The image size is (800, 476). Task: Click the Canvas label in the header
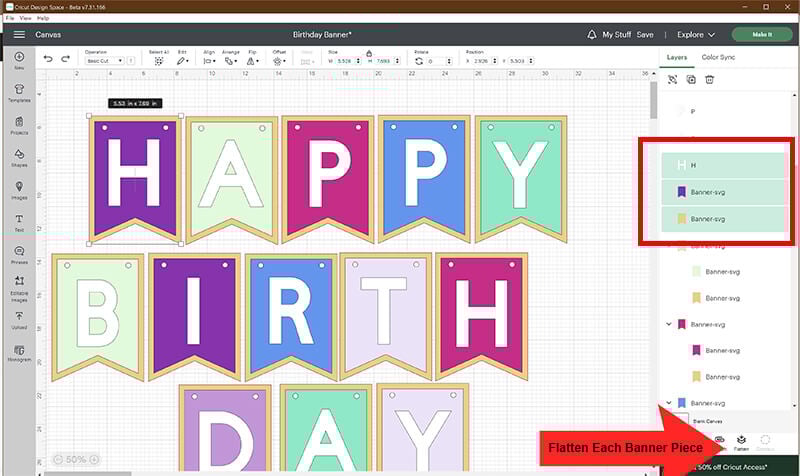[x=48, y=35]
